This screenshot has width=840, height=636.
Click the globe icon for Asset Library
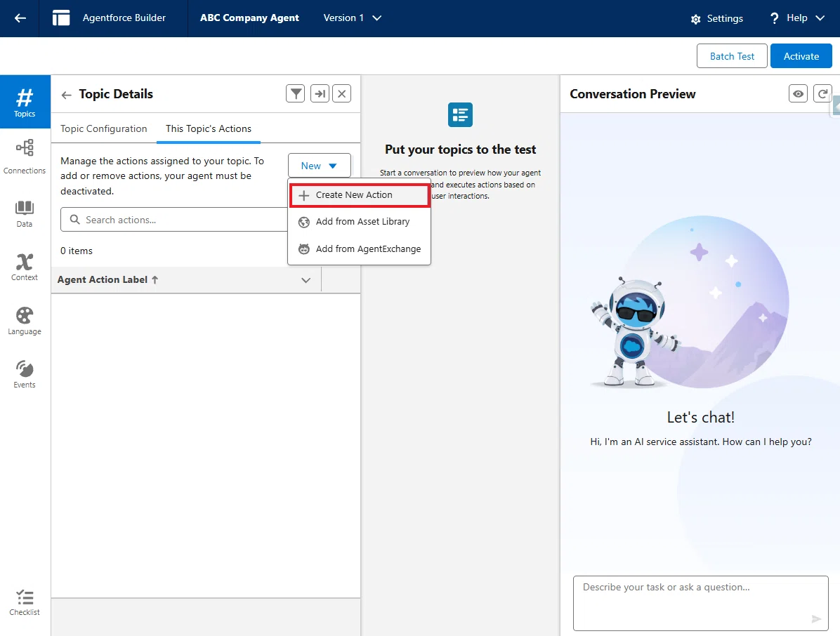tap(303, 222)
